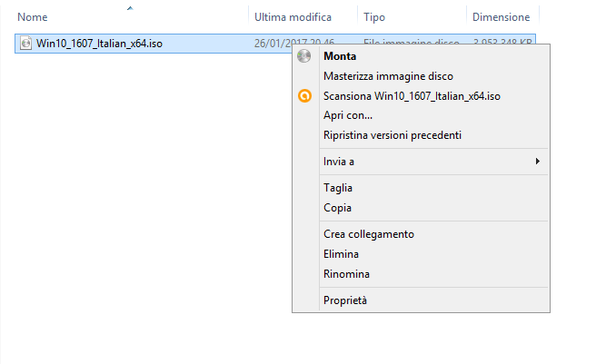Choose Elimina to delete the file
This screenshot has width=616, height=364.
point(341,254)
